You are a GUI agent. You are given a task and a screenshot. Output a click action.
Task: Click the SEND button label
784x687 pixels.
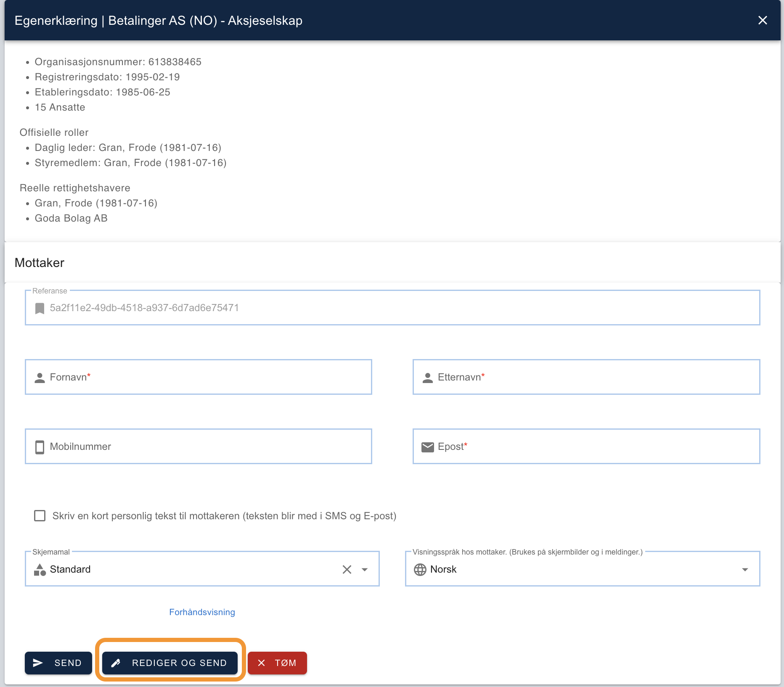click(68, 663)
